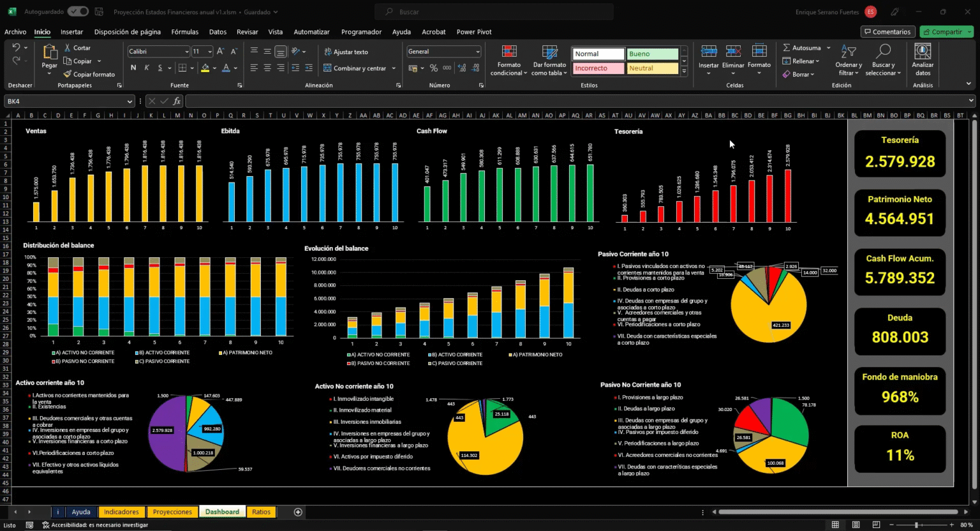Image resolution: width=980 pixels, height=531 pixels.
Task: Open Formato condicional in the ribbon
Action: click(x=509, y=61)
